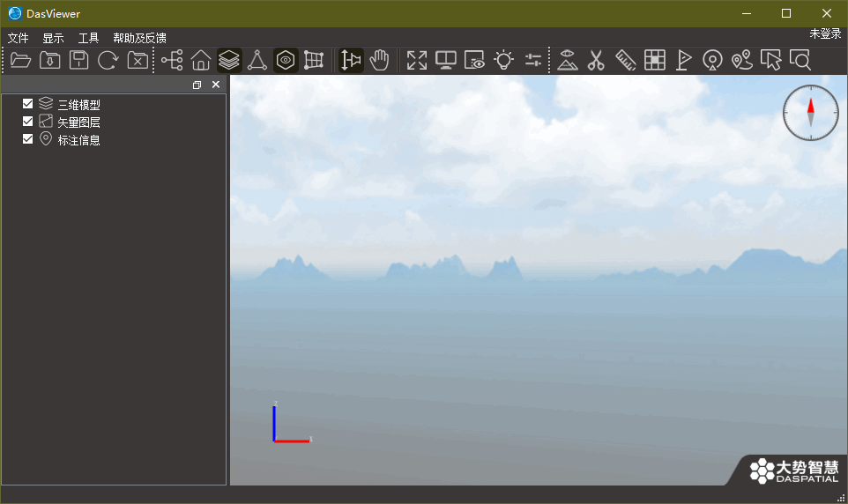Toggle the hexagon eye view icon
This screenshot has width=848, height=504.
click(x=286, y=60)
